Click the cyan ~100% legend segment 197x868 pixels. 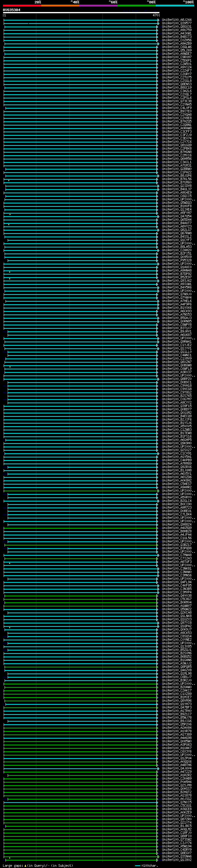click(x=175, y=6)
